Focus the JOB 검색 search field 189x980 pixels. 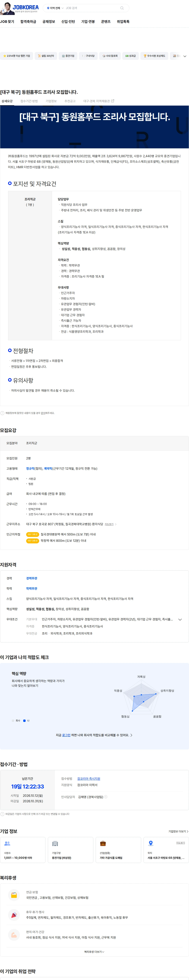tap(91, 8)
